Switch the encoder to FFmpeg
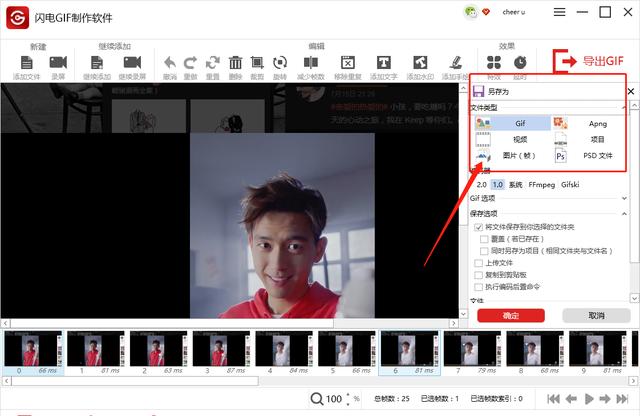Image resolution: width=640 pixels, height=416 pixels. [542, 185]
